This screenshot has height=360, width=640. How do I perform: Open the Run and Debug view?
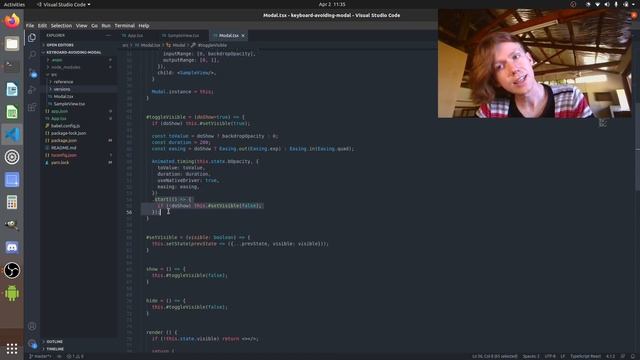click(x=32, y=90)
